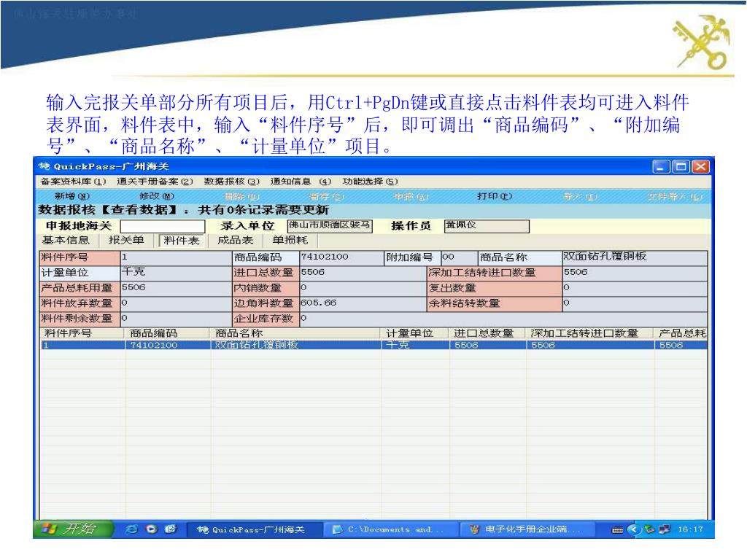Click the 打印 (P) toolbar button

point(495,196)
